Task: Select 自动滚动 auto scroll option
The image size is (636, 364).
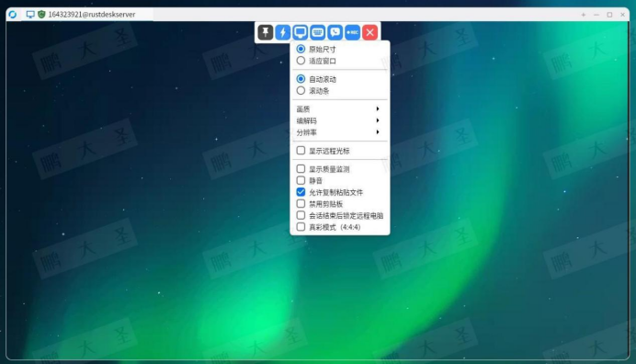Action: pos(301,79)
